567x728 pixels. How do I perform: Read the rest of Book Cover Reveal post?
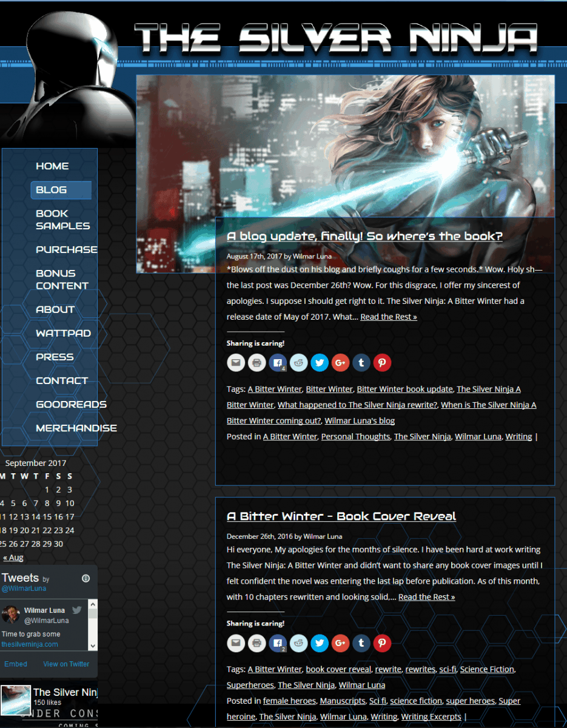click(426, 597)
